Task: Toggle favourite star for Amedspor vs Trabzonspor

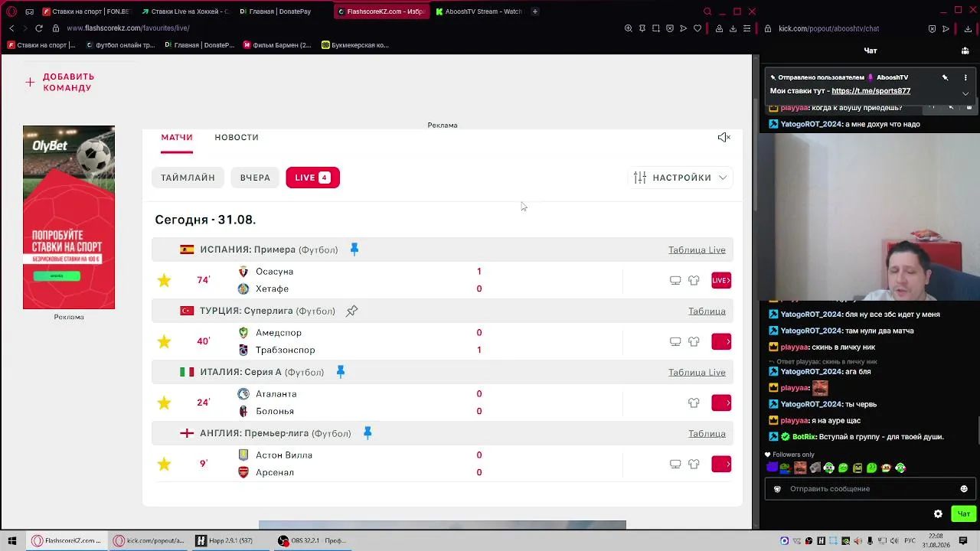Action: [x=164, y=341]
